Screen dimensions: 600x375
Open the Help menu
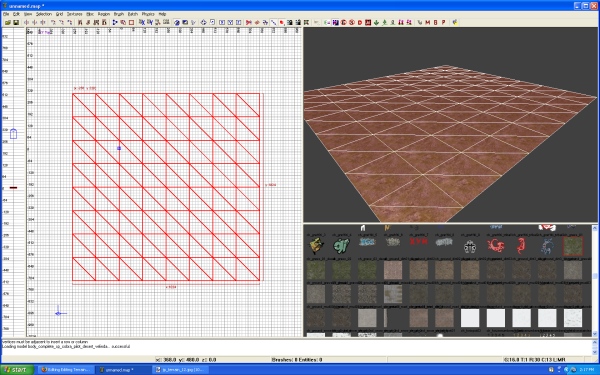[x=162, y=14]
